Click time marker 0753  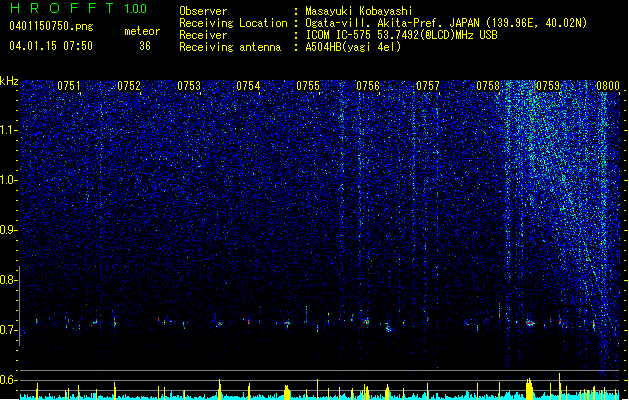point(189,86)
